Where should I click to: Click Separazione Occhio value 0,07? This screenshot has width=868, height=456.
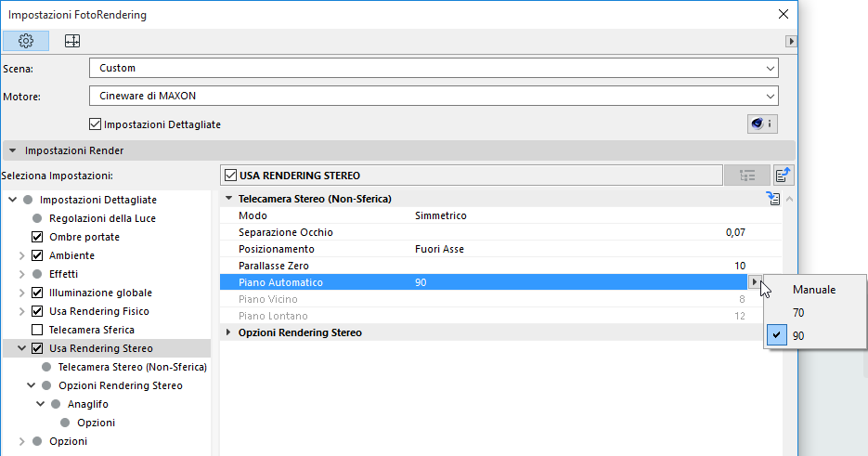pyautogui.click(x=735, y=232)
